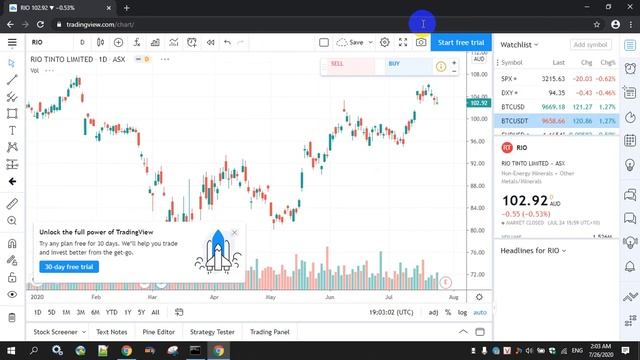Click Start free trial button
Viewport: 640px width, 360px height.
tap(461, 42)
